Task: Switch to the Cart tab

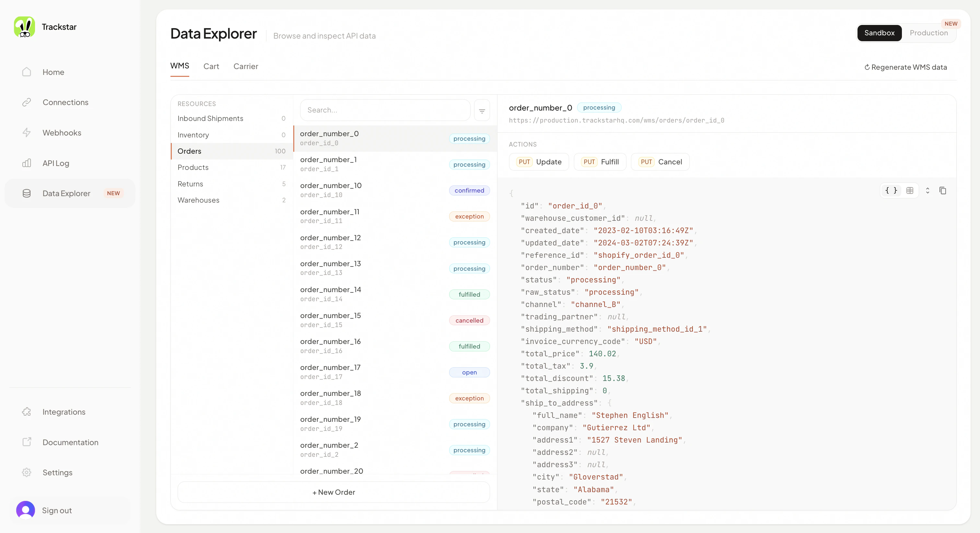Action: tap(211, 66)
